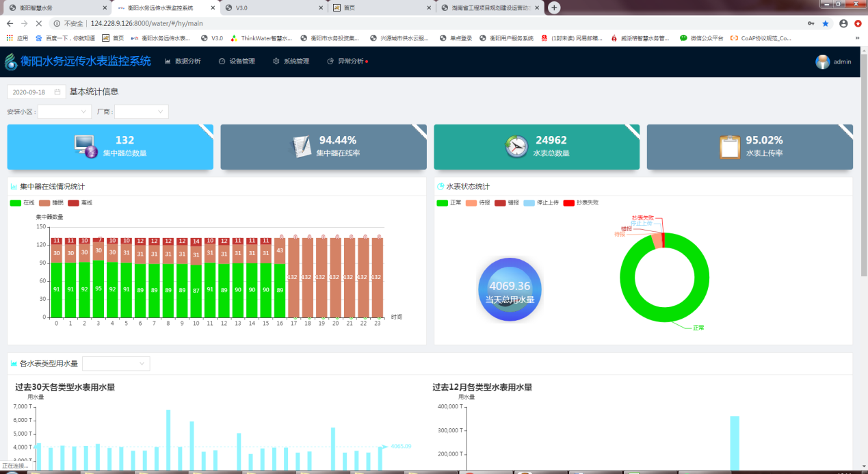Click the 2020-09-18 date picker field
The width and height of the screenshot is (868, 474).
tap(36, 92)
